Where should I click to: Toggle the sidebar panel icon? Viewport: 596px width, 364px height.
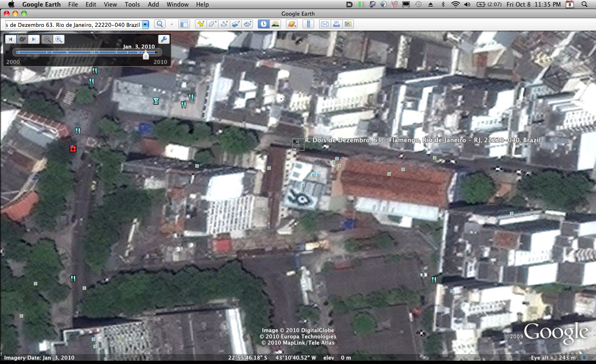(x=184, y=24)
